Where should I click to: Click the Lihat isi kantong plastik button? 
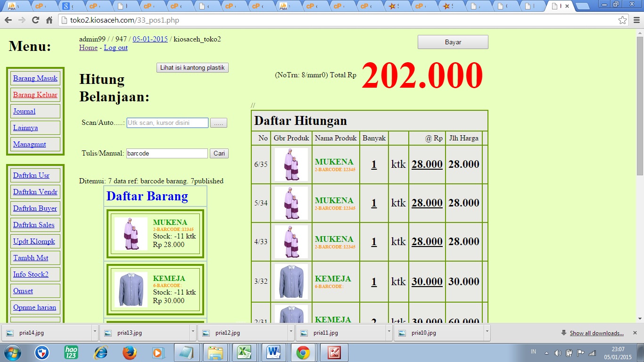(192, 67)
